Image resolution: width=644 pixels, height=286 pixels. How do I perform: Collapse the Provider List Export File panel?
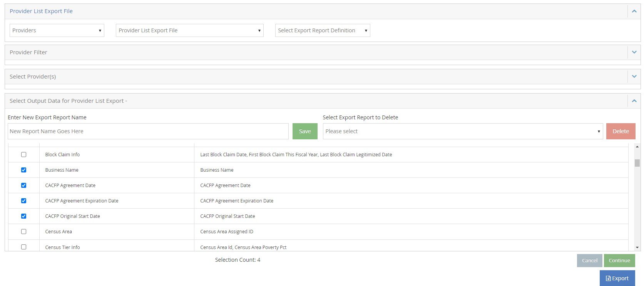pyautogui.click(x=634, y=12)
